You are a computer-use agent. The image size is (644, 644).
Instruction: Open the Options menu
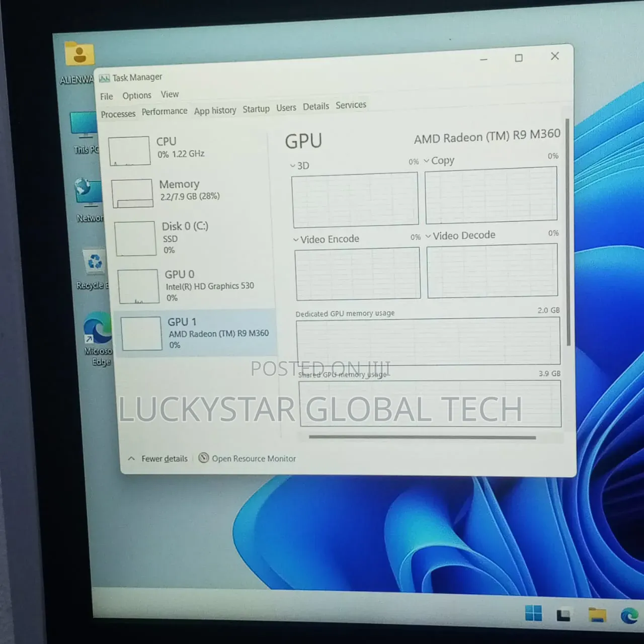click(x=137, y=96)
